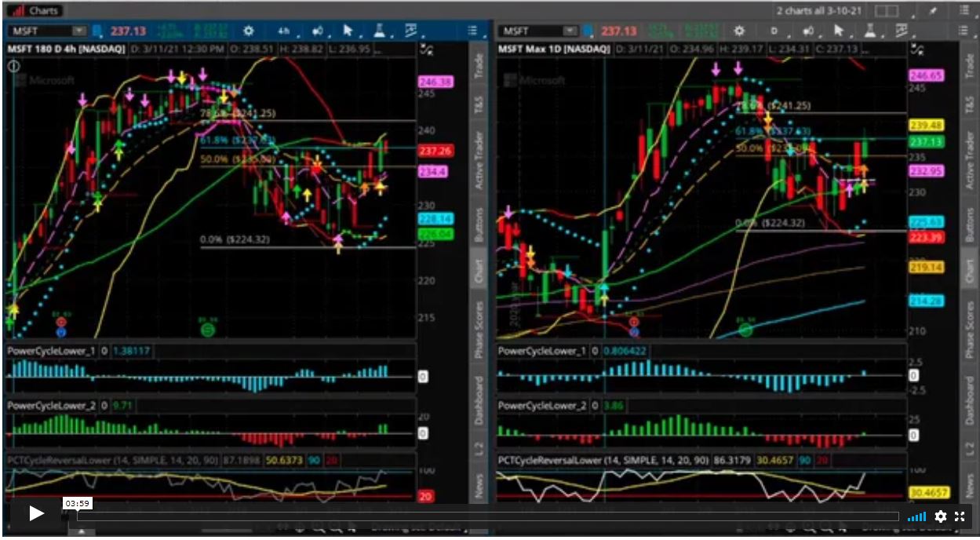Open the Phase Scores tab of left chart
This screenshot has height=540, width=980.
point(479,330)
